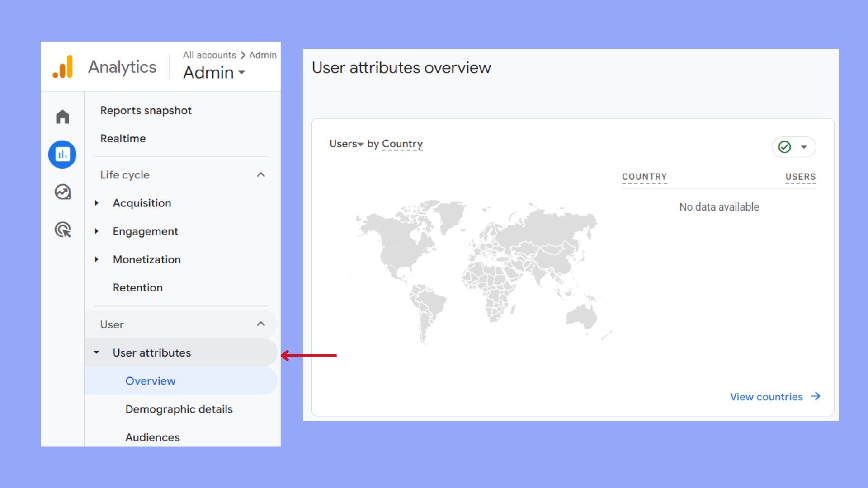The width and height of the screenshot is (868, 488).
Task: Click the All accounts breadcrumb link
Action: 209,55
